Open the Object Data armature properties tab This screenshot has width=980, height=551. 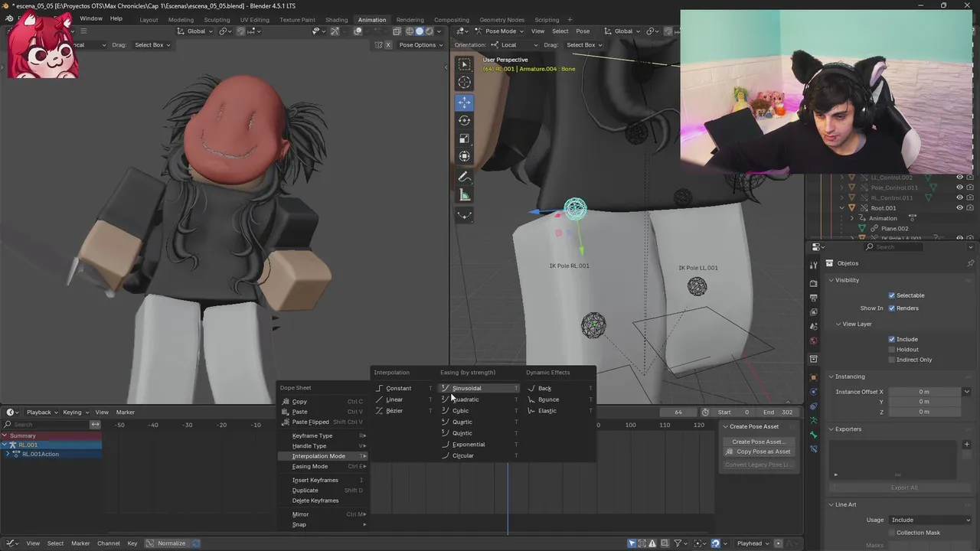[813, 421]
